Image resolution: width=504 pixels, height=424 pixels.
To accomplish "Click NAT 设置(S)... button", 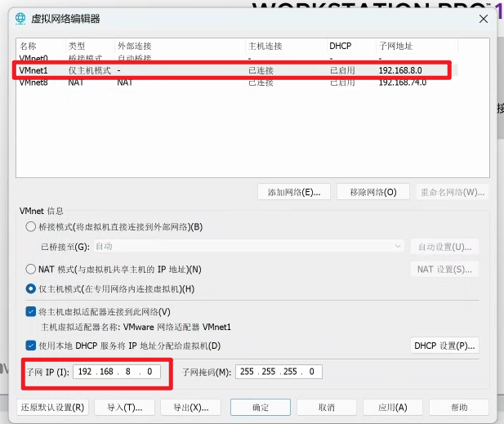I will coord(444,269).
